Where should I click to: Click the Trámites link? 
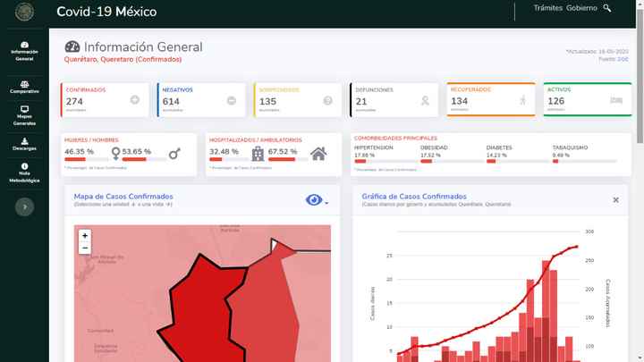coord(548,8)
